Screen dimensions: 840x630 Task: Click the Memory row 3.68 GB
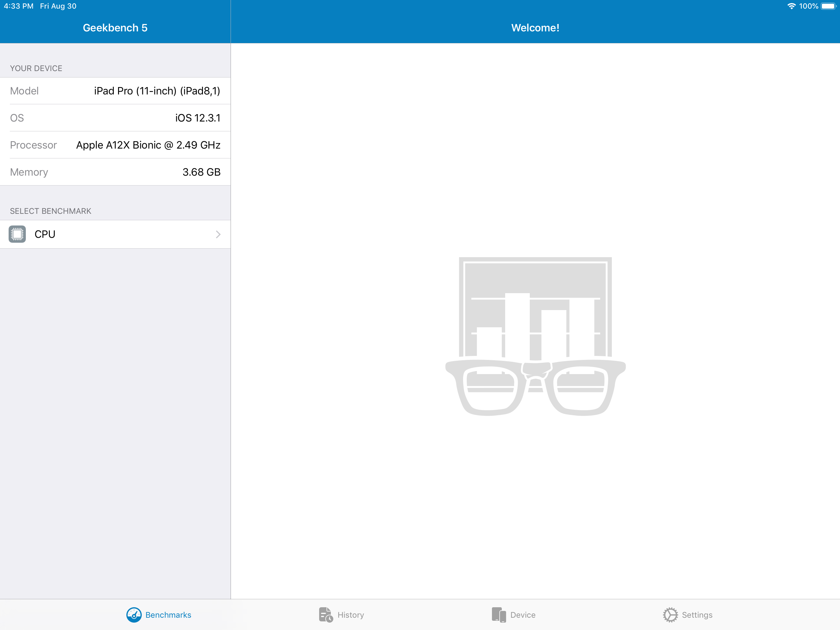201,172
